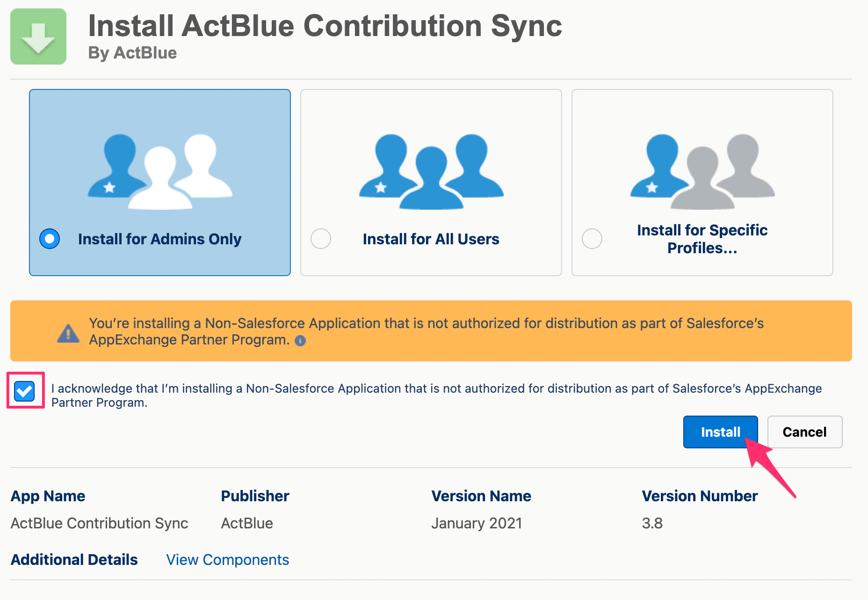Click the acknowledgement statement text

[x=436, y=395]
